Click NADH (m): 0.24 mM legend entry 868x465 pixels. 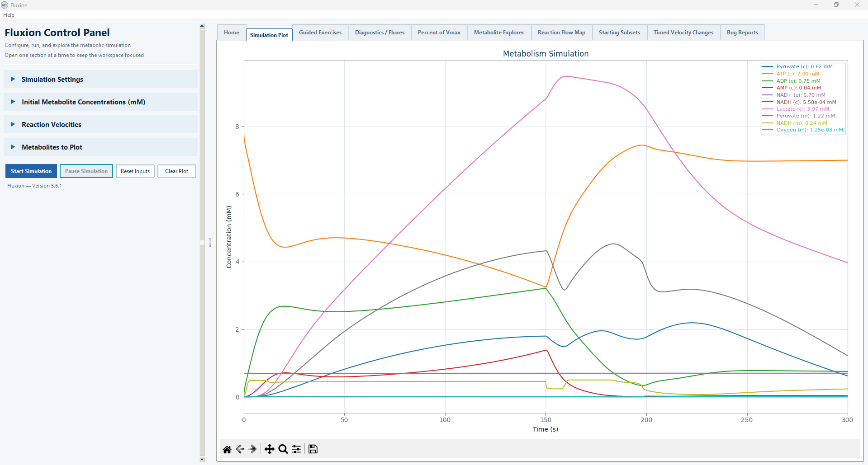(x=802, y=123)
